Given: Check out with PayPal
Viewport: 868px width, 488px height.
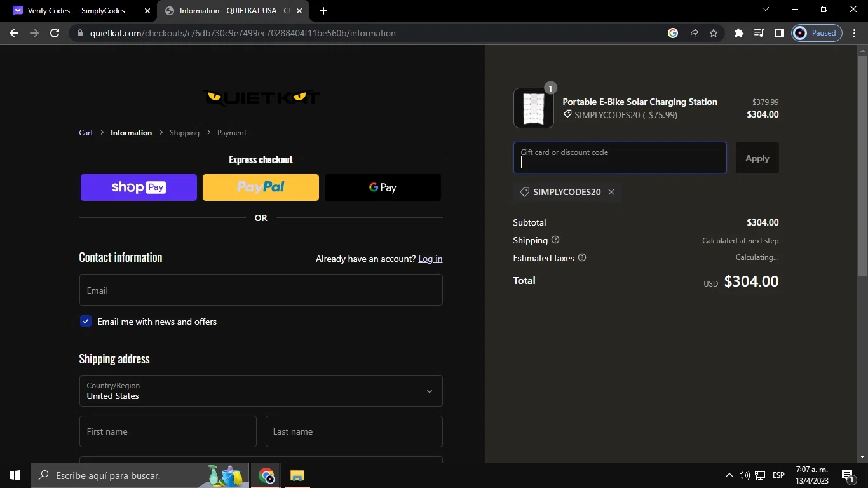Looking at the screenshot, I should pos(261,187).
